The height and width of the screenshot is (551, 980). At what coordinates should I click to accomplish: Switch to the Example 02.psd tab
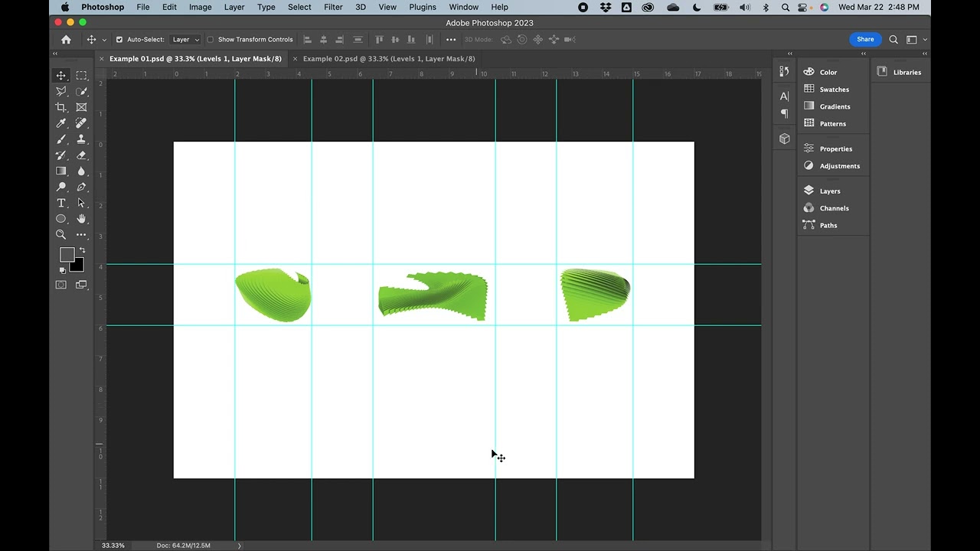pyautogui.click(x=389, y=59)
